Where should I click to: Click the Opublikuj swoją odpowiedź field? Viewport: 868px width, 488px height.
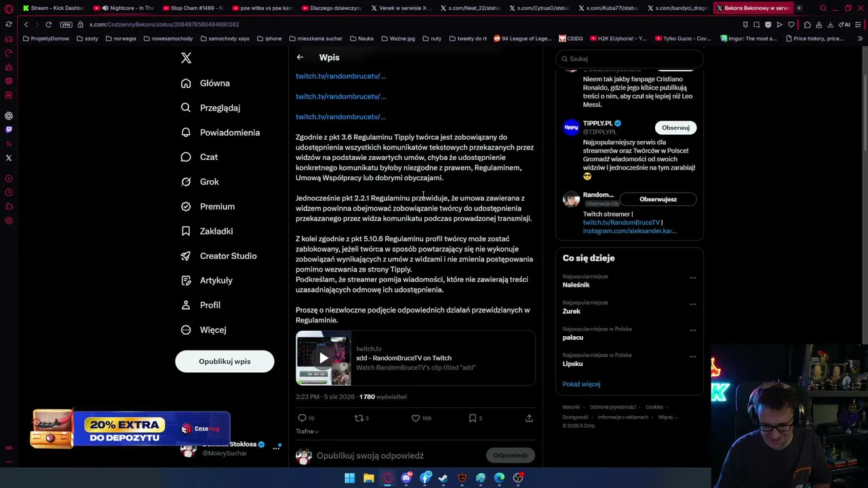click(x=370, y=455)
